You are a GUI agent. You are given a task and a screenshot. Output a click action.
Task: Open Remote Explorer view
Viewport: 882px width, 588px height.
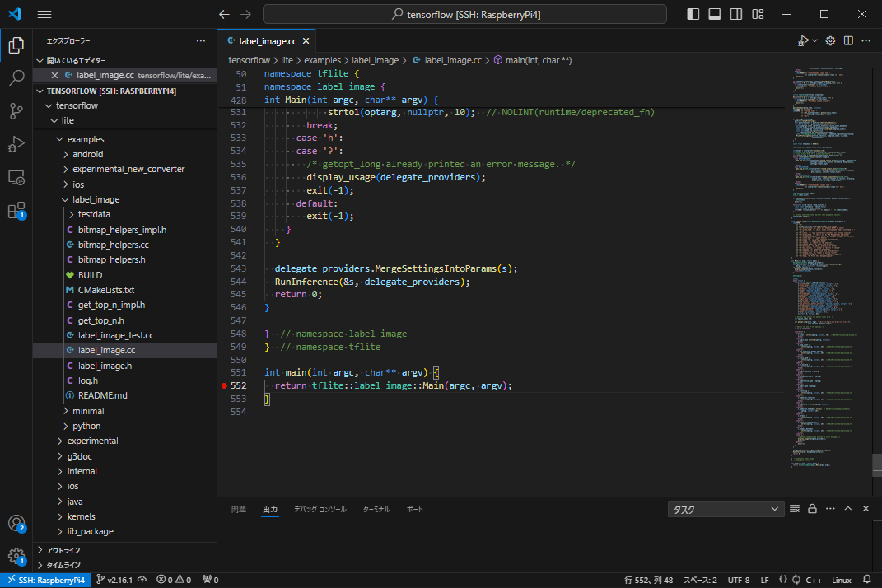pyautogui.click(x=16, y=178)
